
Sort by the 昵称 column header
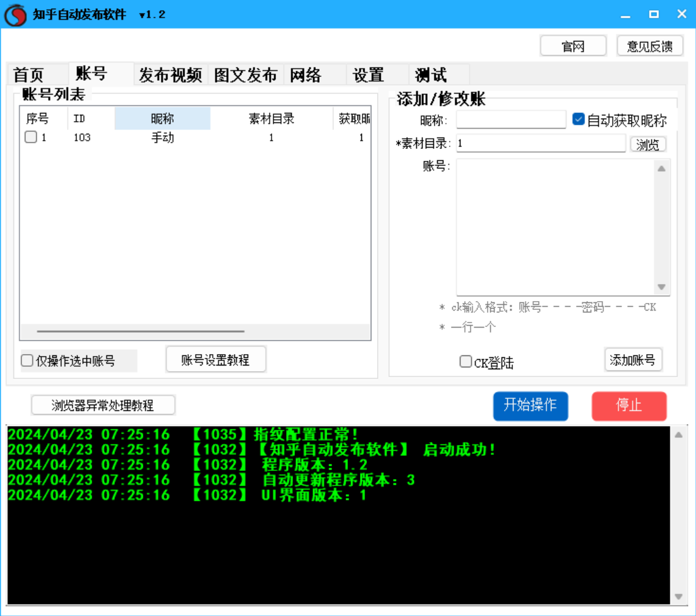162,119
